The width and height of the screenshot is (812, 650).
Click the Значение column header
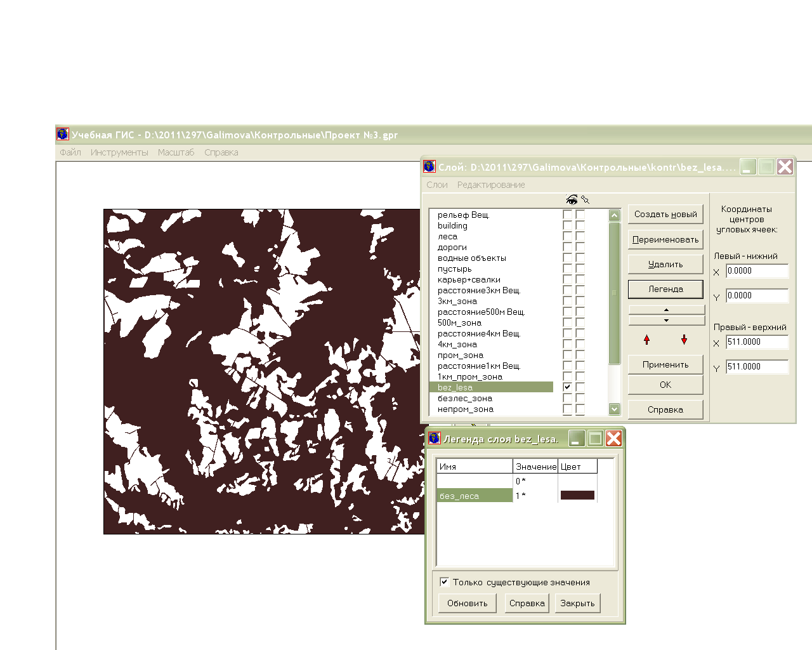click(x=535, y=467)
